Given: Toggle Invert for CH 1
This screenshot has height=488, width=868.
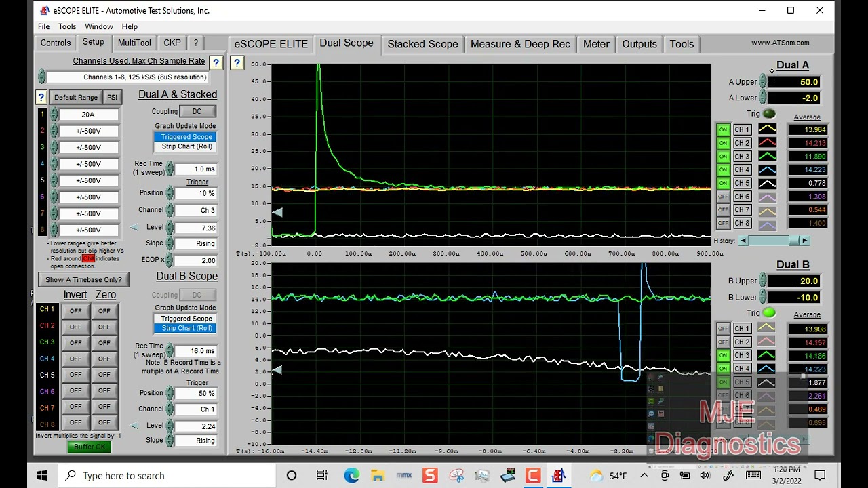Looking at the screenshot, I should 75,310.
